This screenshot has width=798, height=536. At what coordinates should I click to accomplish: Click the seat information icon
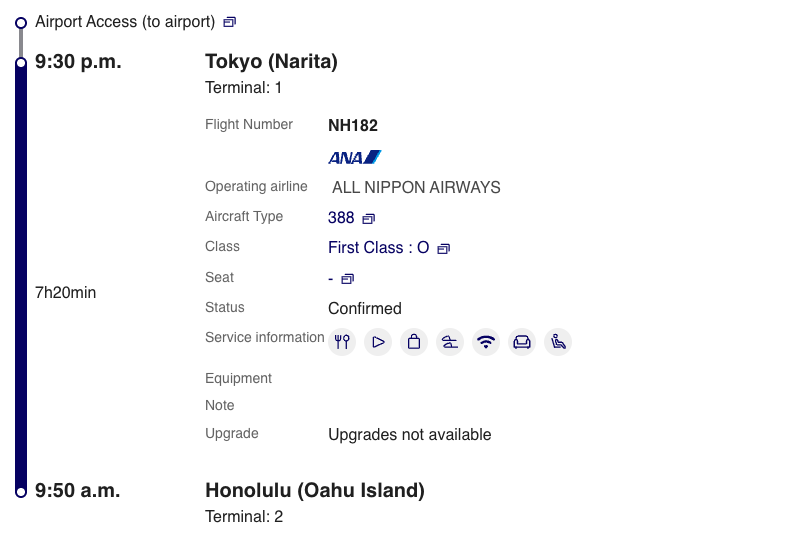pos(558,342)
